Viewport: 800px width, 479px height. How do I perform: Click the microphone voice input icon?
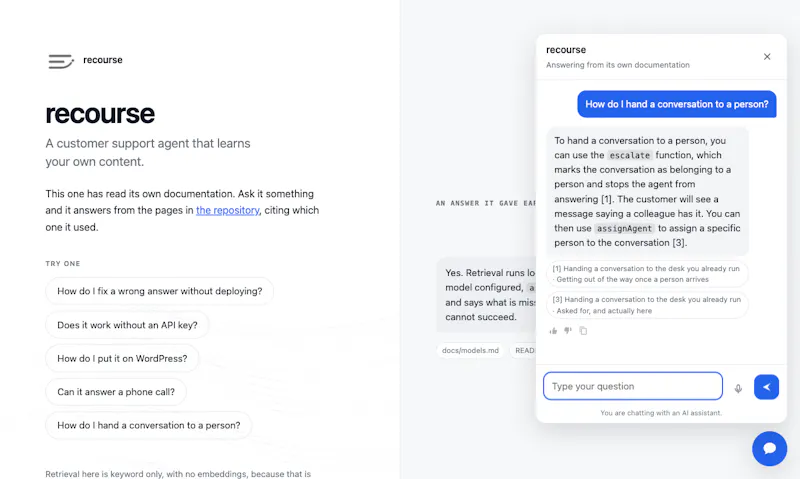tap(738, 388)
